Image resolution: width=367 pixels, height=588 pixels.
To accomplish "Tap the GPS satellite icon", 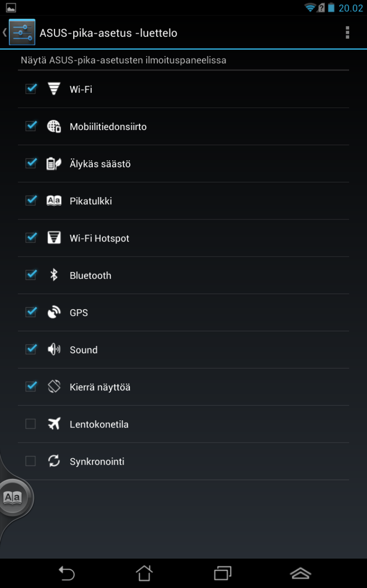I will click(54, 313).
